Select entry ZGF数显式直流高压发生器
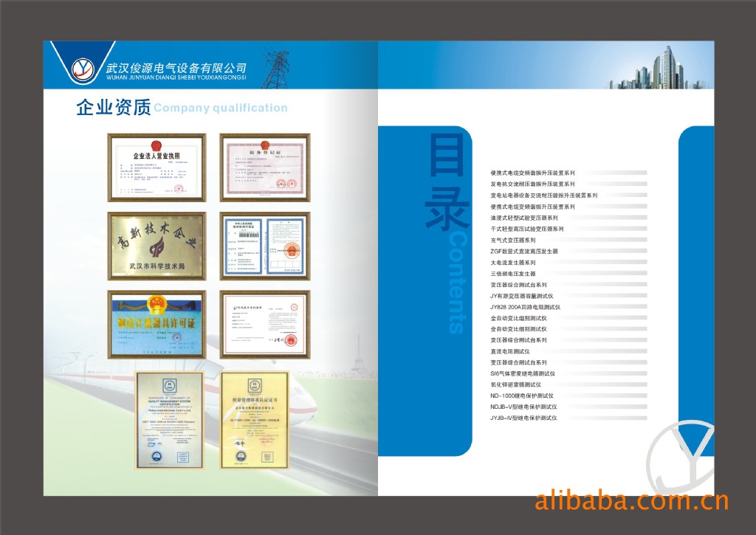Screen dimensions: 756x535 pyautogui.click(x=524, y=251)
